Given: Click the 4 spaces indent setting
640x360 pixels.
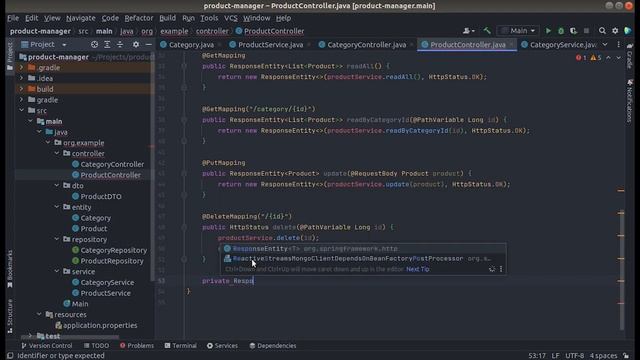Looking at the screenshot, I should pyautogui.click(x=603, y=356).
